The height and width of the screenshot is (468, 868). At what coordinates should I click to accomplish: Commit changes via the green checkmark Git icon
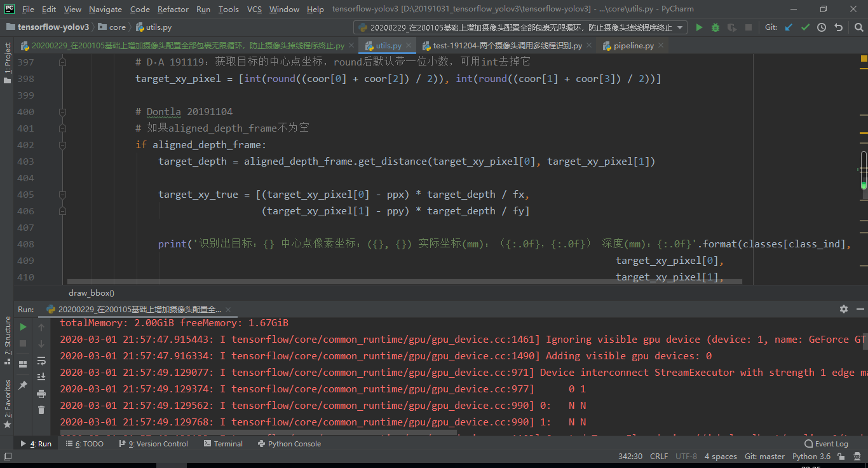pyautogui.click(x=805, y=27)
